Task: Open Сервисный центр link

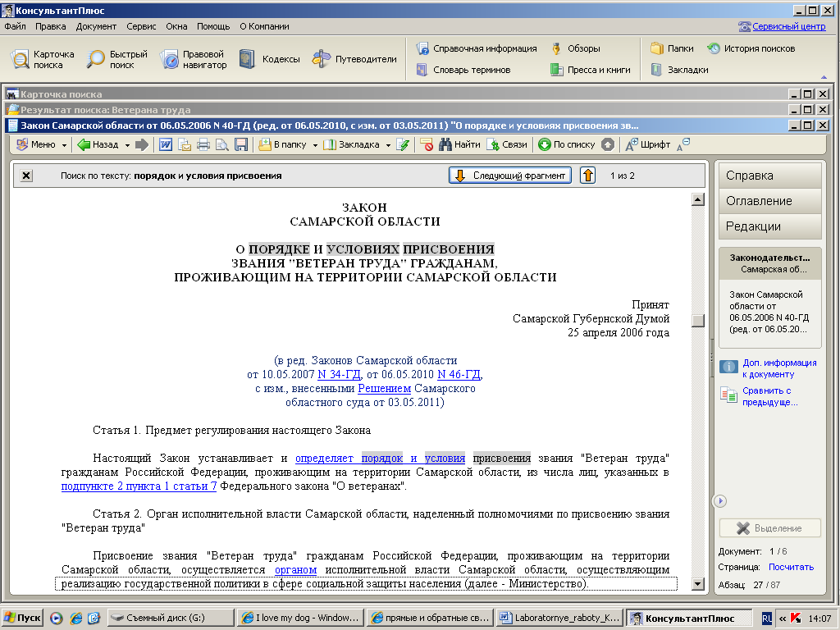Action: pos(782,26)
